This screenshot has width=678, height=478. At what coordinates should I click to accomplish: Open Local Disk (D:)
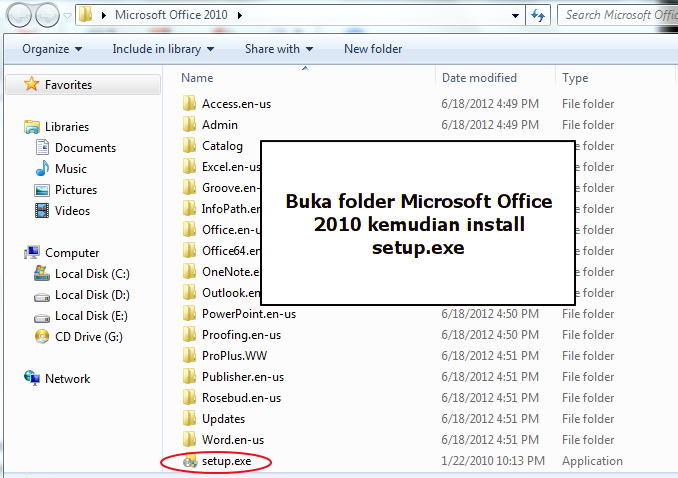click(92, 295)
